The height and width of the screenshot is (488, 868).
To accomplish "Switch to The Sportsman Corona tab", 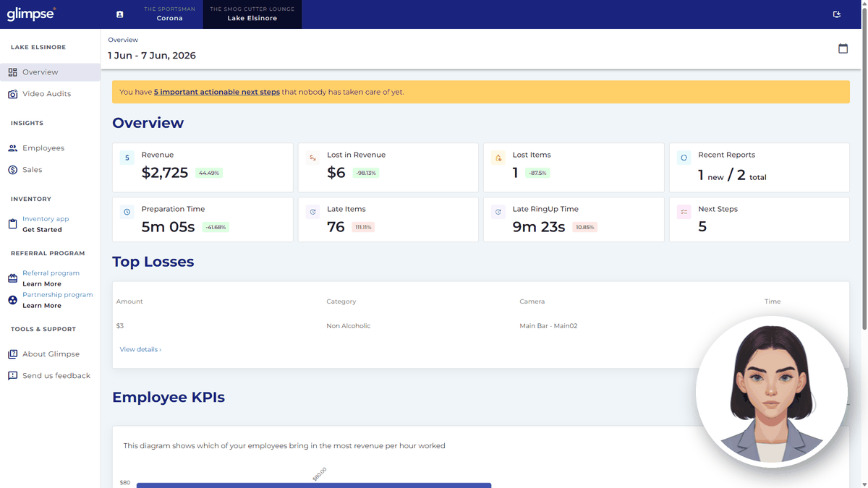I will [170, 14].
